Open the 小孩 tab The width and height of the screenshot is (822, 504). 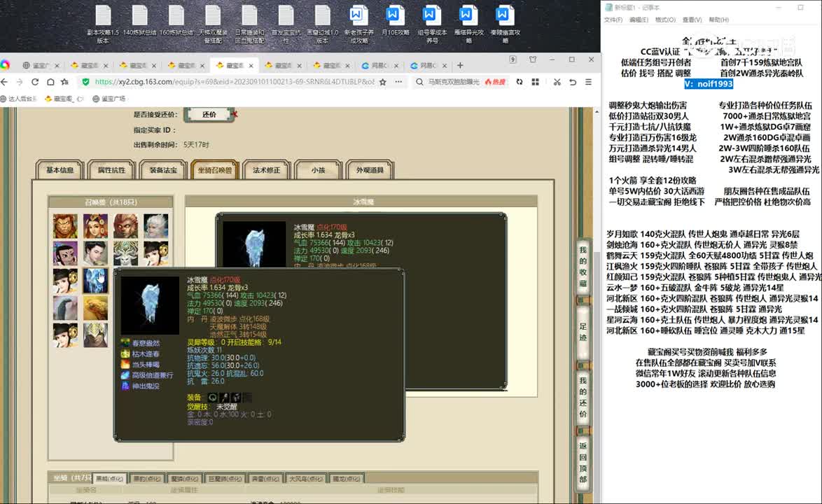(318, 169)
